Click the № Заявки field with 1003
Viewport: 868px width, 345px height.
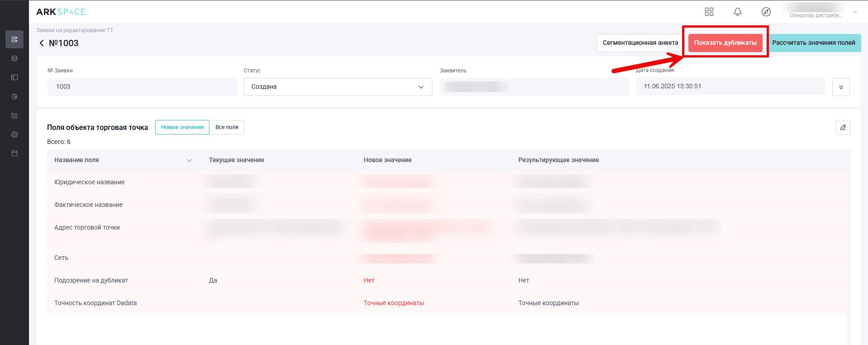(x=142, y=87)
